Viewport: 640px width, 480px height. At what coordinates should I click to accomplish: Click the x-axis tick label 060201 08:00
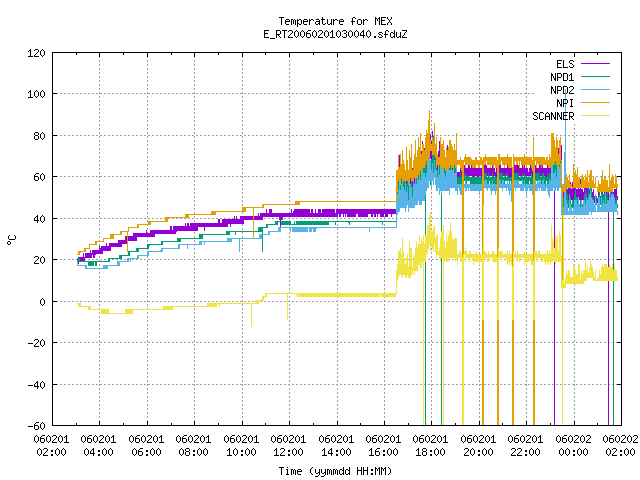[193, 446]
